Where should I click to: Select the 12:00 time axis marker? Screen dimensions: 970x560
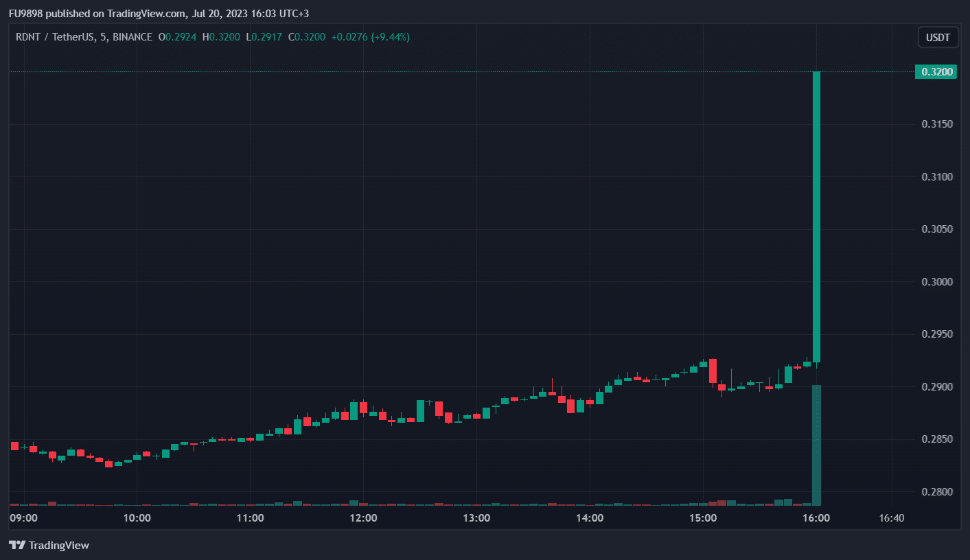click(x=363, y=518)
